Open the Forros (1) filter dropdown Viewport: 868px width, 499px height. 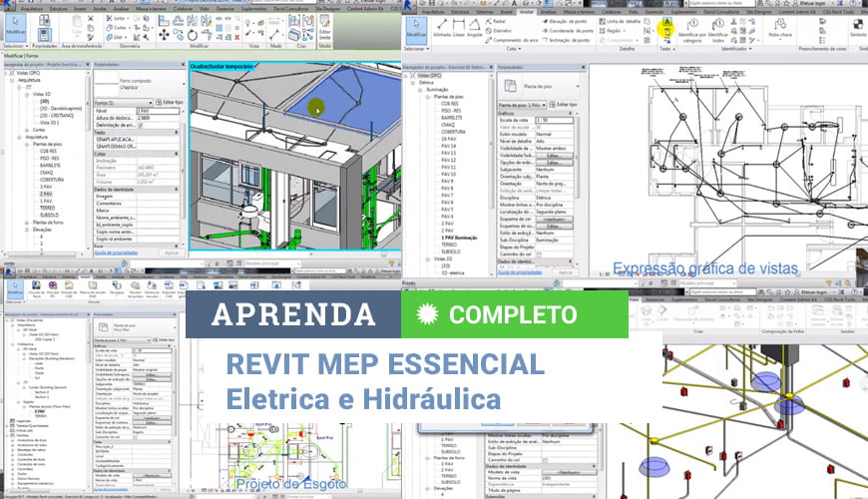coord(124,103)
